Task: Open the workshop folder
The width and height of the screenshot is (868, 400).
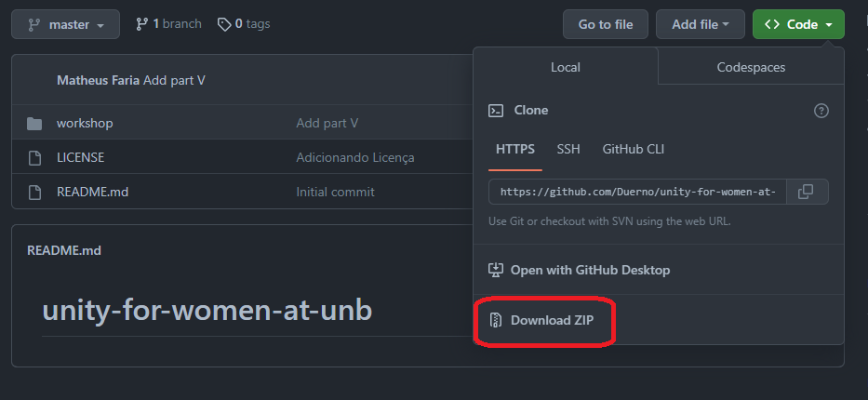Action: (x=85, y=123)
